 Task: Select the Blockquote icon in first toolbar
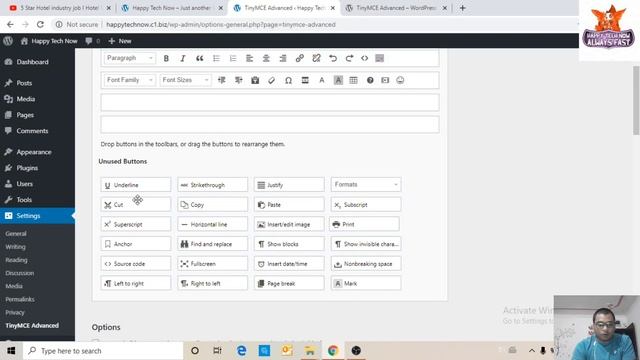pyautogui.click(x=200, y=58)
